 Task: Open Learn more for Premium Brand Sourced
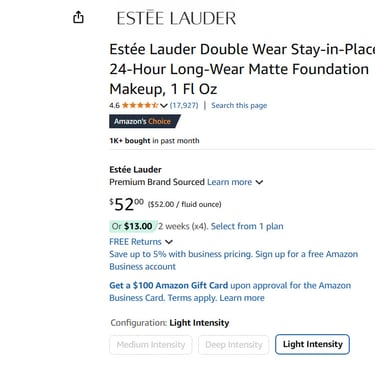229,182
